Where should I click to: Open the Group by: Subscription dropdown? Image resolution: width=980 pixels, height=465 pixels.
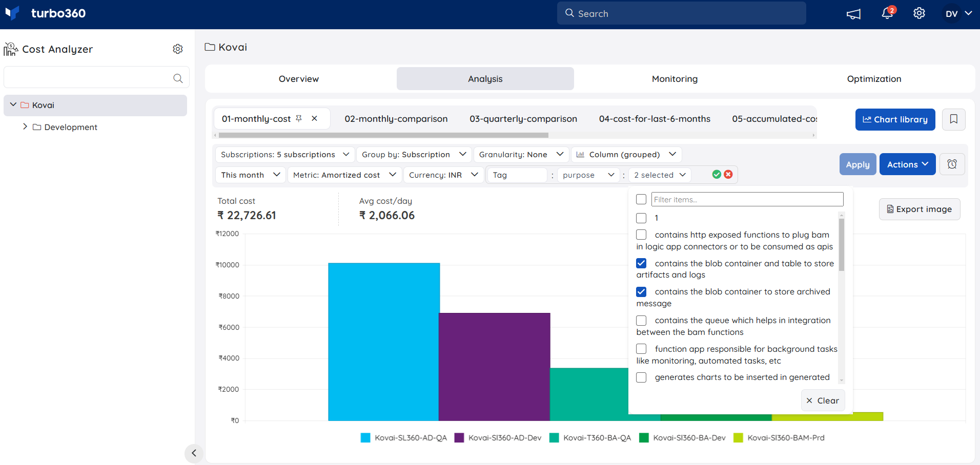tap(414, 155)
